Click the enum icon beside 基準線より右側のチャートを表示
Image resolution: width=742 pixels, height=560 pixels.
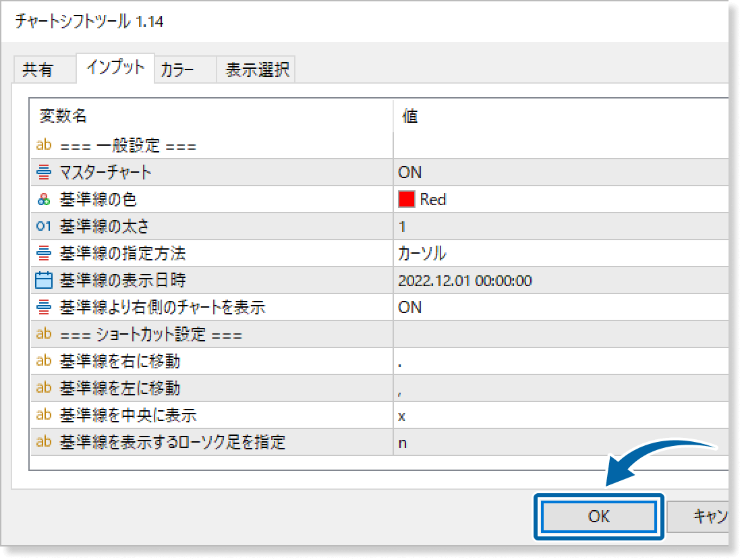point(44,307)
